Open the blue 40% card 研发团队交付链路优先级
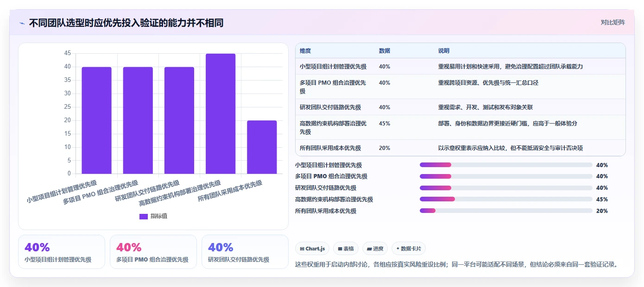This screenshot has width=644, height=287. pyautogui.click(x=245, y=252)
